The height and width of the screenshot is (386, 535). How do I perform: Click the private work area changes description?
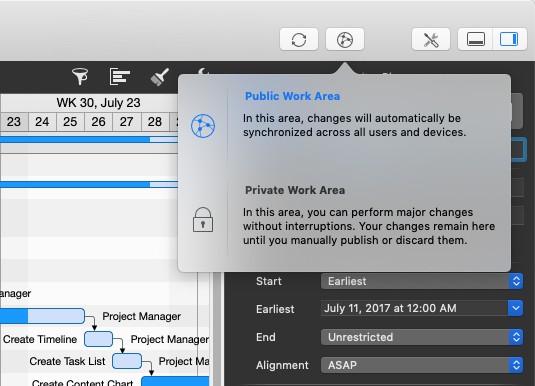point(369,226)
